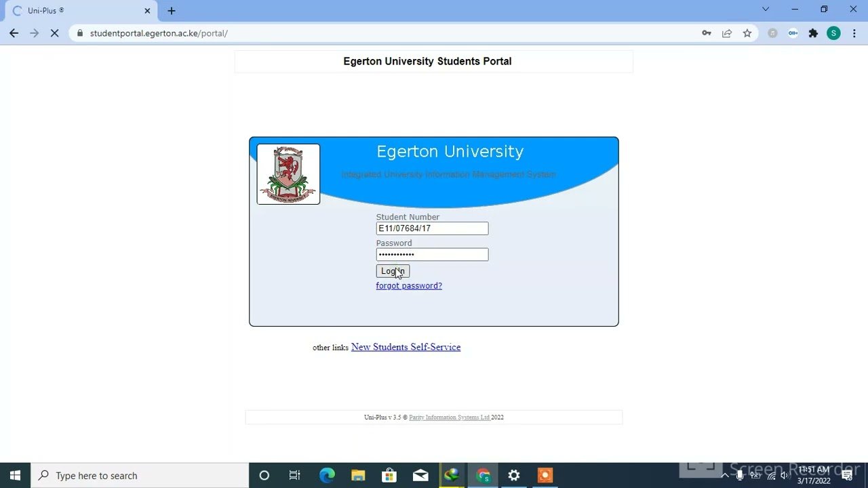
Task: Open the volume control in the system tray
Action: [785, 475]
